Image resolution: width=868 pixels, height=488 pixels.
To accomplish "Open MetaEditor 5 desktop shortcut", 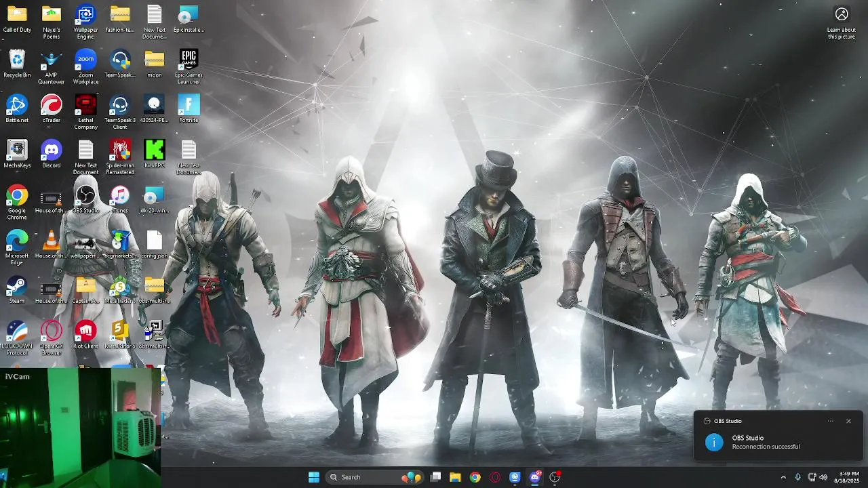I will coord(120,335).
